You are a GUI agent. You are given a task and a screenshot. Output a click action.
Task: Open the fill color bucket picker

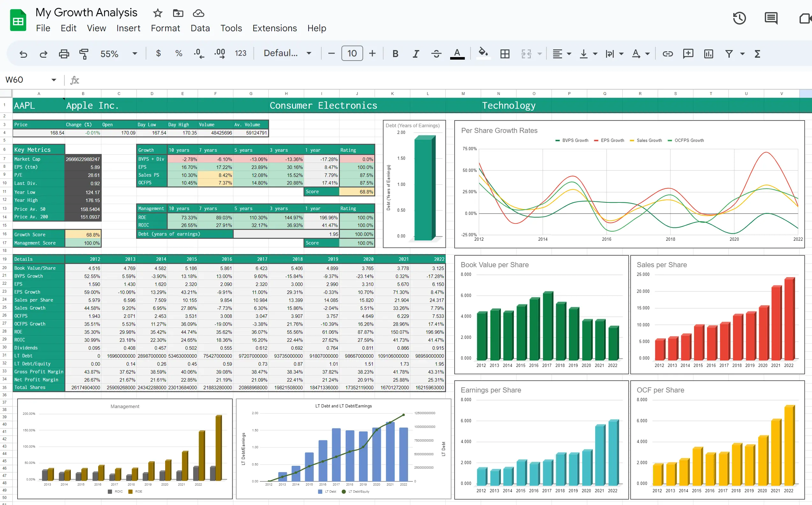pyautogui.click(x=483, y=54)
